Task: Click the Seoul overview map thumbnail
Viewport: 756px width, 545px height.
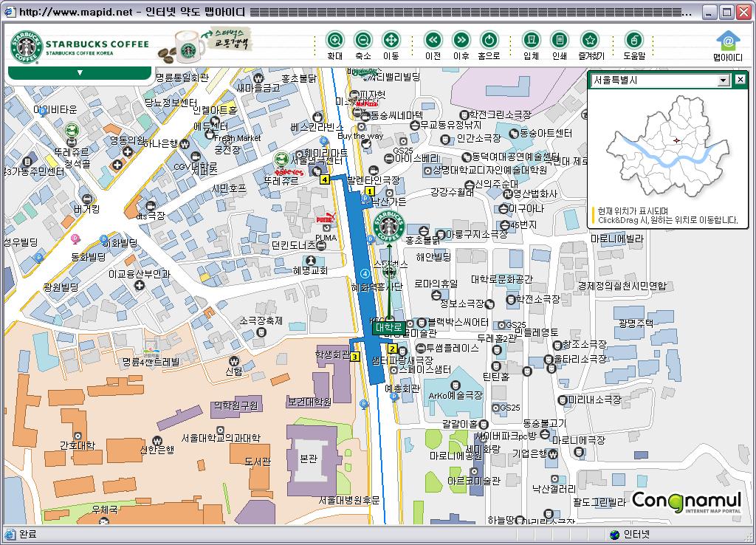Action: pyautogui.click(x=667, y=145)
